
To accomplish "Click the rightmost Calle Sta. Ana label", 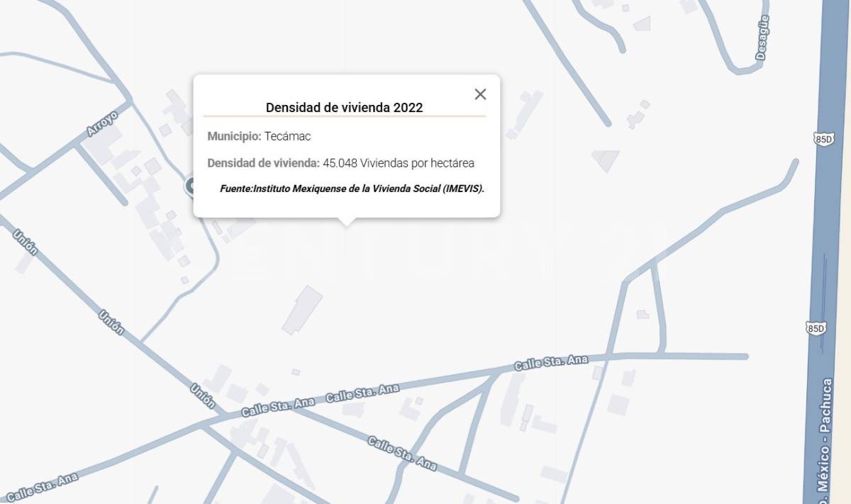I will tap(551, 363).
